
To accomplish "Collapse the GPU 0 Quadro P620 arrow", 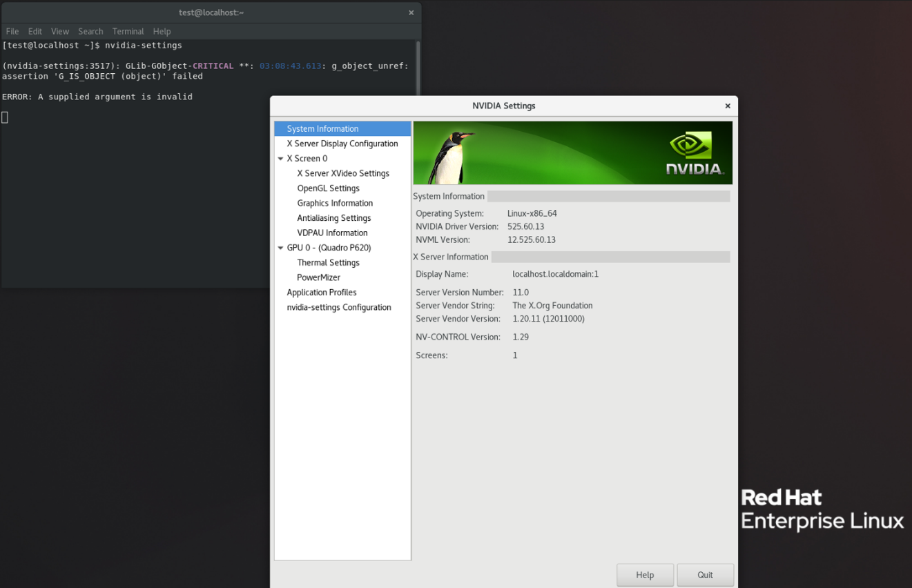I will click(280, 248).
